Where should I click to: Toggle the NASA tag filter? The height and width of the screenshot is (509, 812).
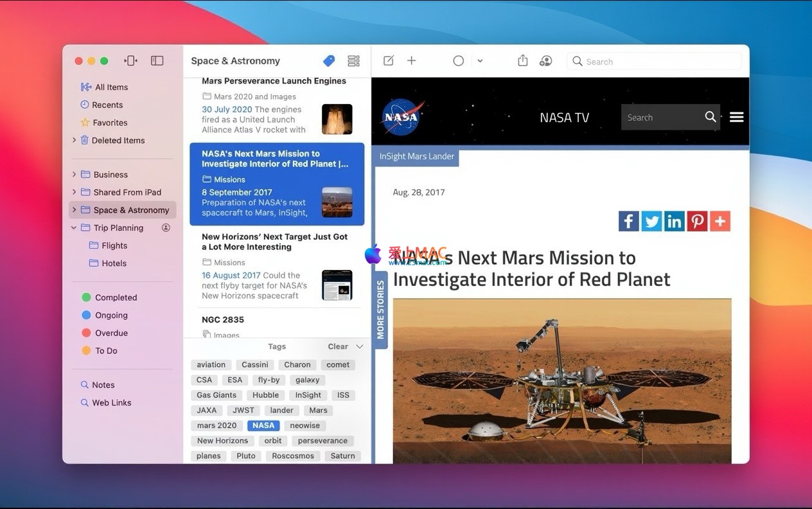click(x=263, y=425)
